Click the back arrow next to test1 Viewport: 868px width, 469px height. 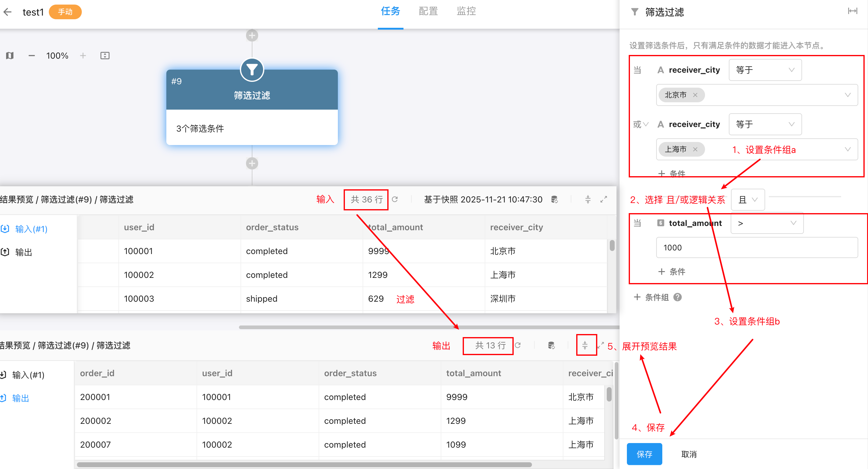8,12
